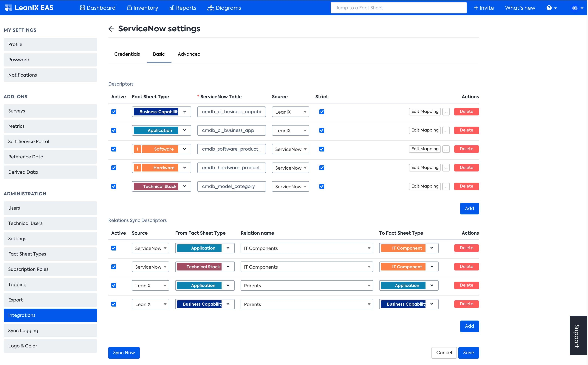Screen dimensions: 588x365
Task: Open Source dropdown for cmdb_ci_business_app row
Action: 290,130
